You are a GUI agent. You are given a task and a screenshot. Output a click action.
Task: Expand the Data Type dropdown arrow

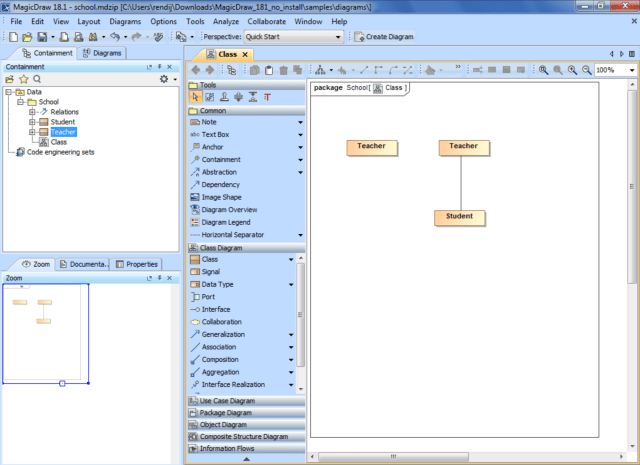point(291,285)
